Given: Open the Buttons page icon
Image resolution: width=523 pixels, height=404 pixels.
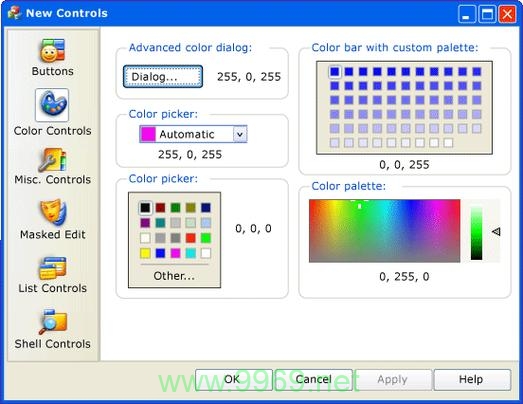Looking at the screenshot, I should coord(52,51).
